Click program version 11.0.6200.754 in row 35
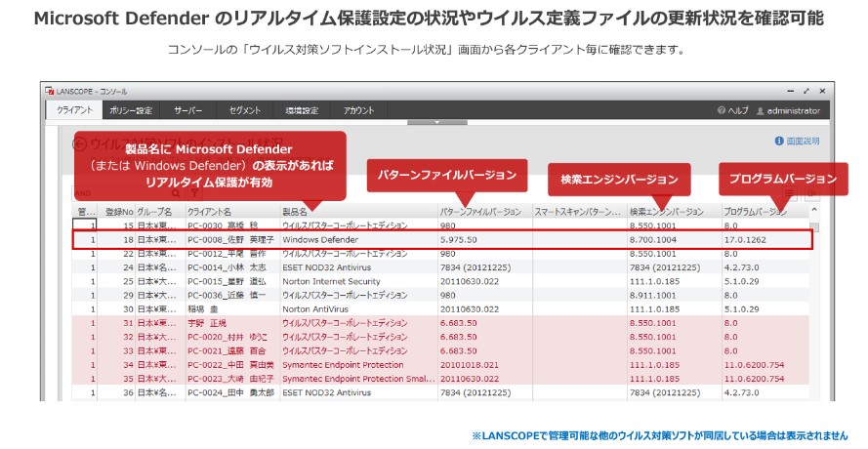The width and height of the screenshot is (868, 449). (x=755, y=379)
